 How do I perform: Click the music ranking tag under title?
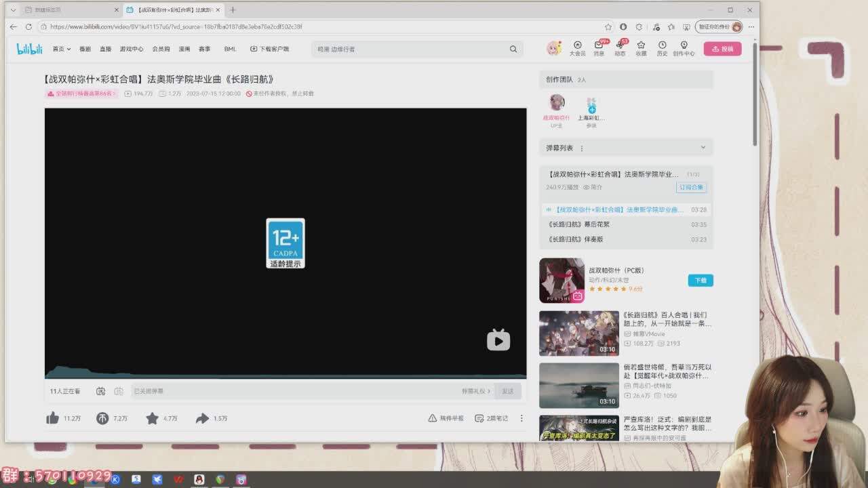pos(81,94)
